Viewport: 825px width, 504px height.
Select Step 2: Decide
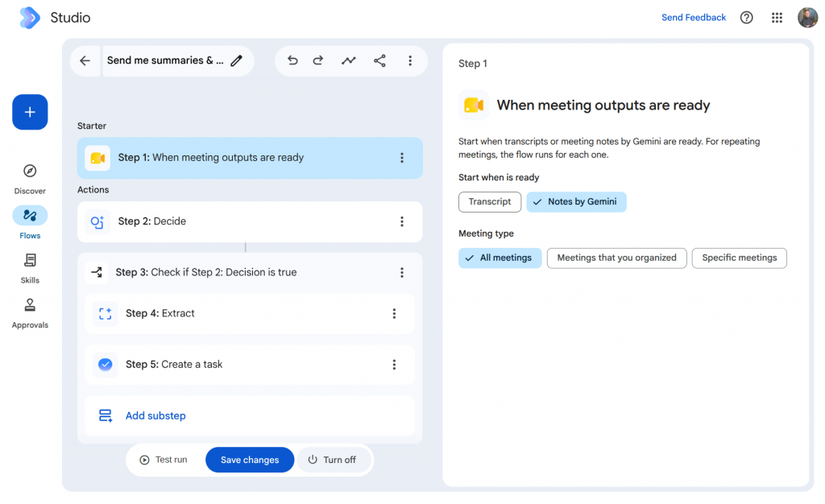pyautogui.click(x=250, y=221)
